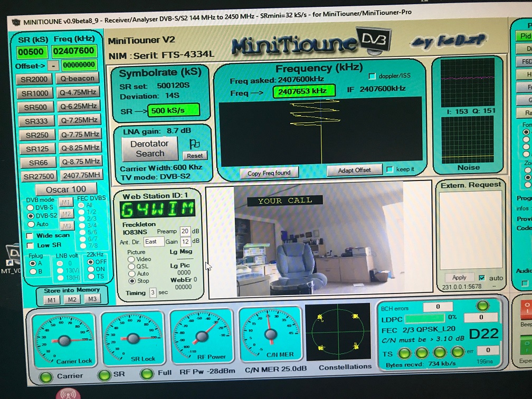This screenshot has width=532, height=399.
Task: Click the MiniTioune title bar app icon
Action: (x=16, y=22)
